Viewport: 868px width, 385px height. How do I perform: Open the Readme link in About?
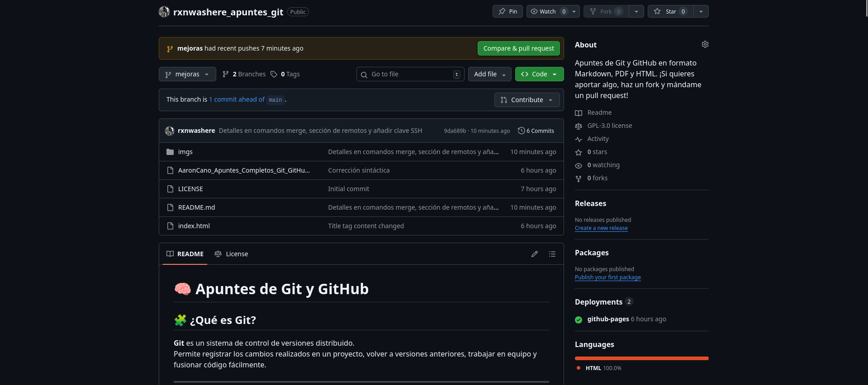click(593, 113)
